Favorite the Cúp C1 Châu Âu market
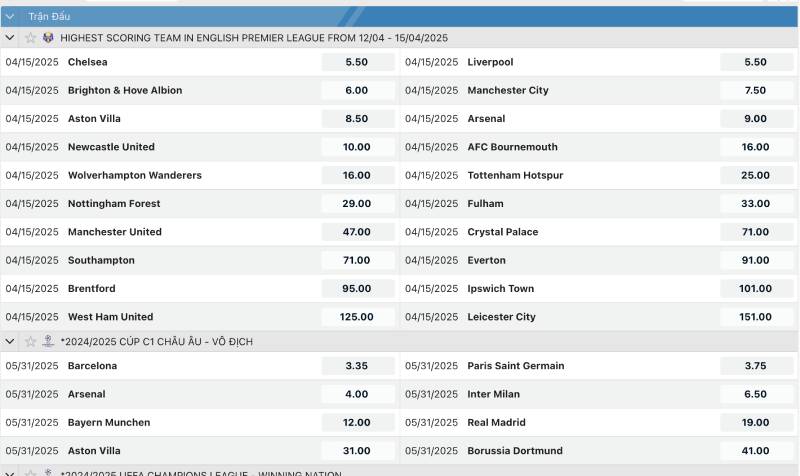This screenshot has width=800, height=476. click(x=31, y=342)
